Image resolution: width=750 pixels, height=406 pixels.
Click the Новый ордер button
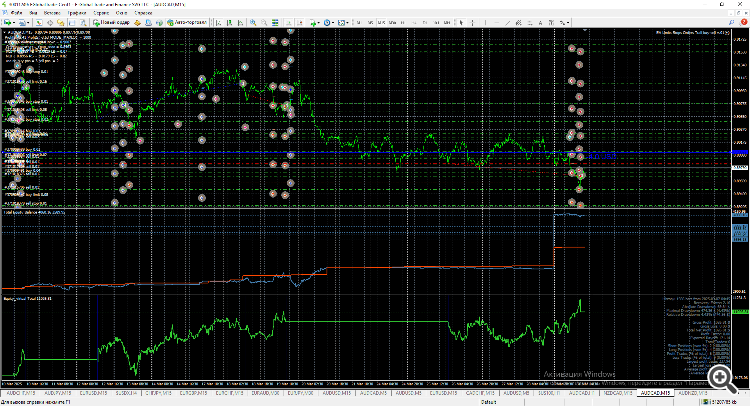(111, 22)
